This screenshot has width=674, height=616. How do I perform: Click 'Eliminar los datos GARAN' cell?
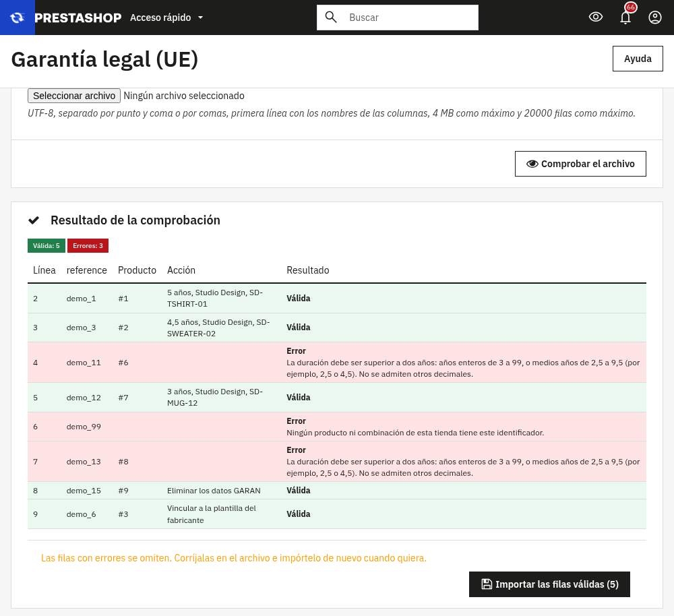pos(214,491)
